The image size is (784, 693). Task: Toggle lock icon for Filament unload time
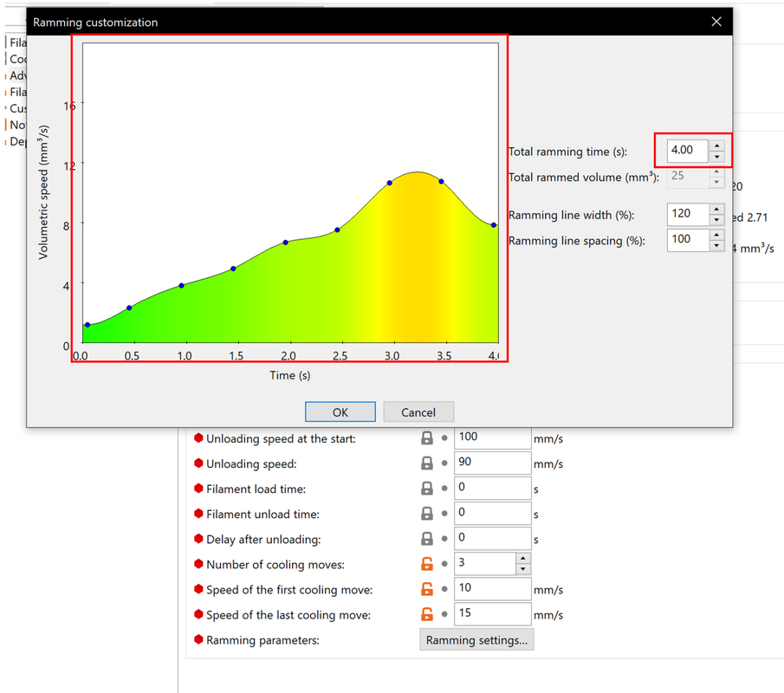tap(427, 514)
